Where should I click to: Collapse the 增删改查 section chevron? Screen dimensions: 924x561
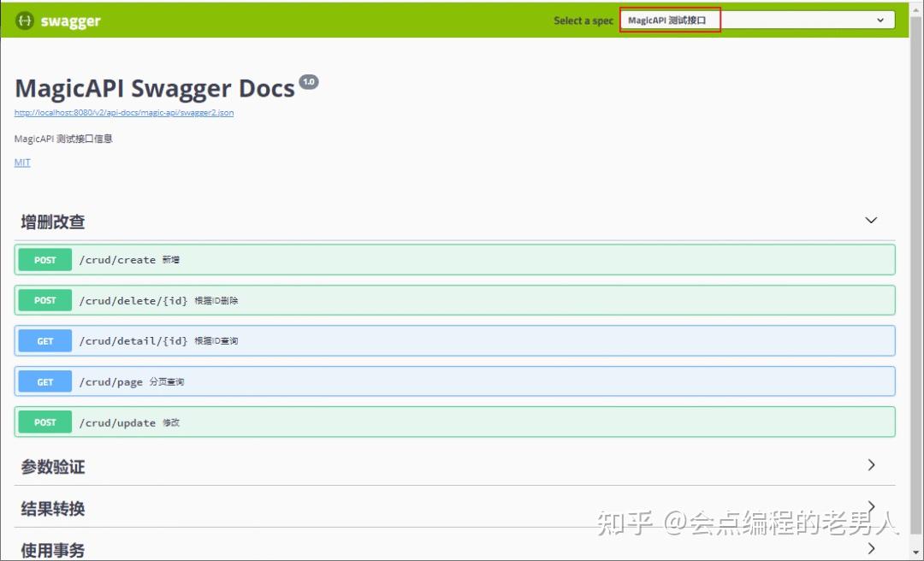click(871, 220)
